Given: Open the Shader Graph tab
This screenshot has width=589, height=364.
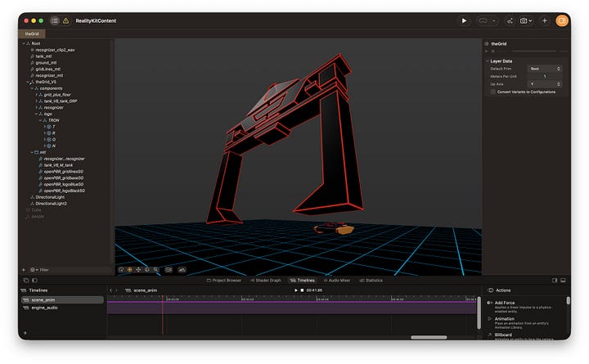Looking at the screenshot, I should click(x=265, y=281).
